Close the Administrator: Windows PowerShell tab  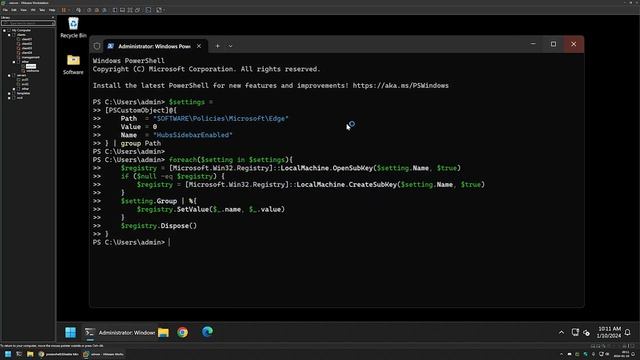(199, 46)
